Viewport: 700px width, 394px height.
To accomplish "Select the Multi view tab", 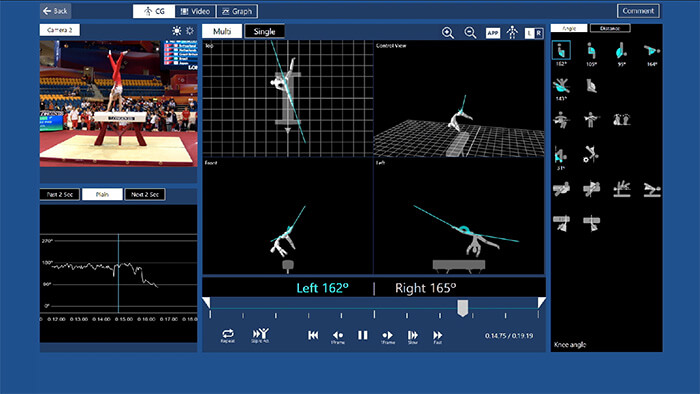I will click(x=222, y=31).
